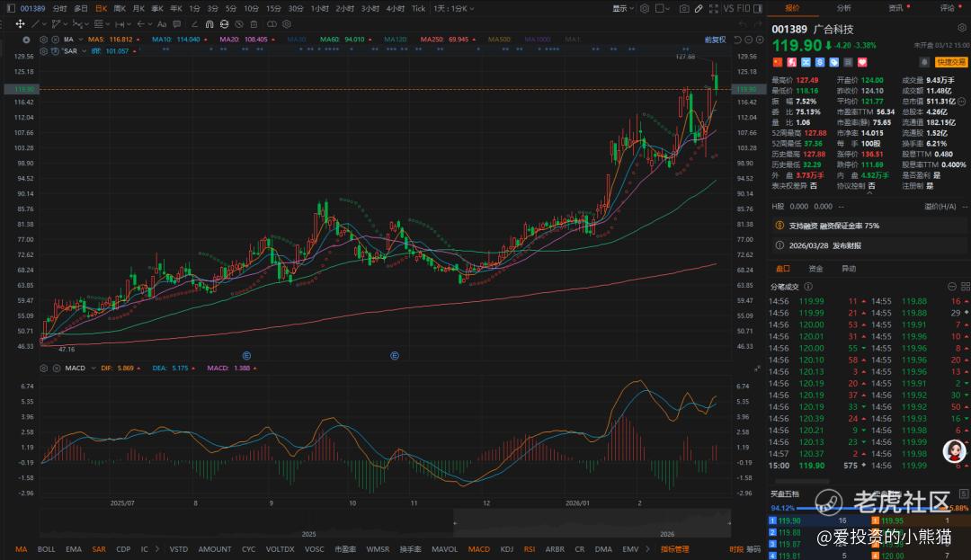
Task: Collapse the quote details chevron
Action: (869, 193)
